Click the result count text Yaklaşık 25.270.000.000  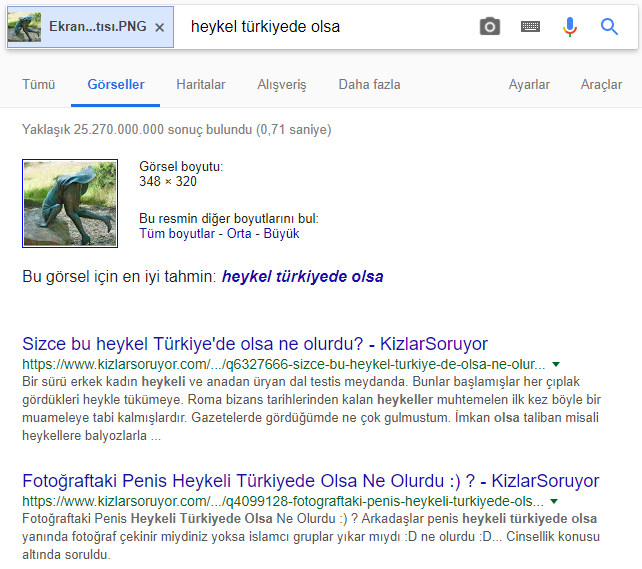[x=176, y=129]
